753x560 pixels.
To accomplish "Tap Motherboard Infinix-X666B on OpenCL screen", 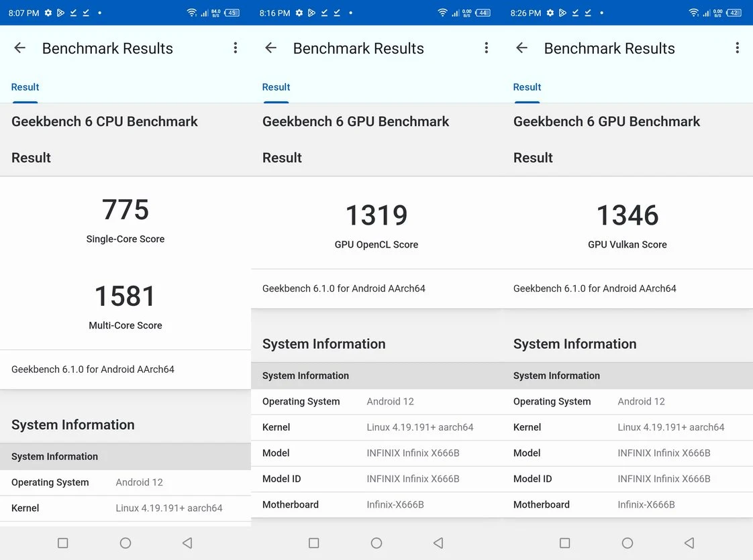I will (395, 504).
